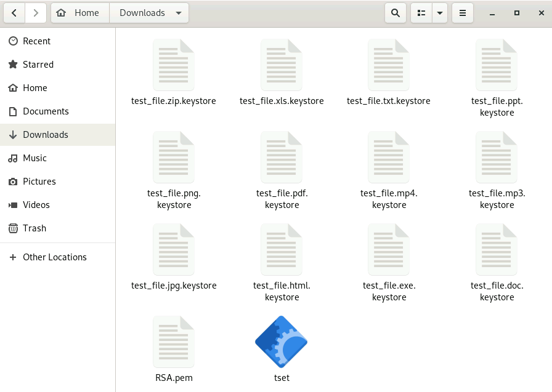Image resolution: width=552 pixels, height=392 pixels.
Task: Go back using the left arrow
Action: pos(15,13)
